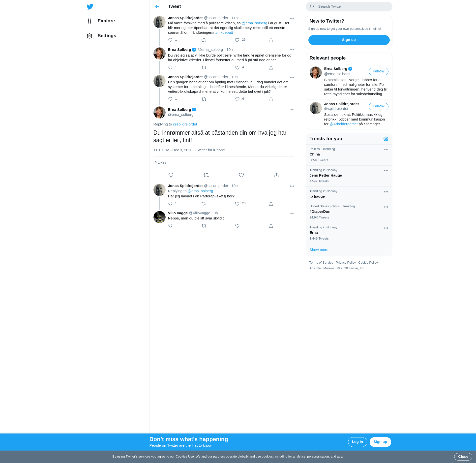
Task: Retweet Jonas's 11h tweet about #nrkdebatt
Action: click(204, 40)
